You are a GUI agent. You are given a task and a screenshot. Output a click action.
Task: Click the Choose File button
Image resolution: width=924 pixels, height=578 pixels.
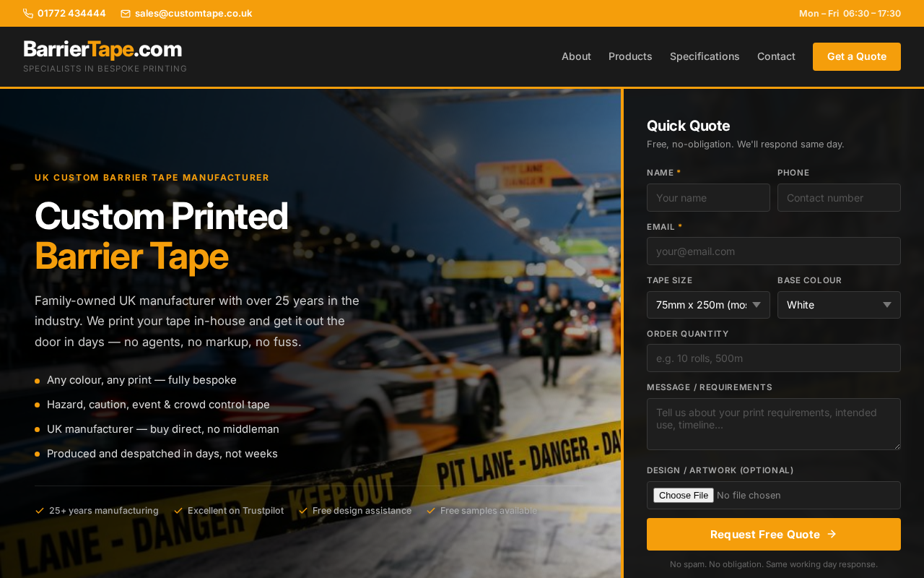(x=684, y=495)
